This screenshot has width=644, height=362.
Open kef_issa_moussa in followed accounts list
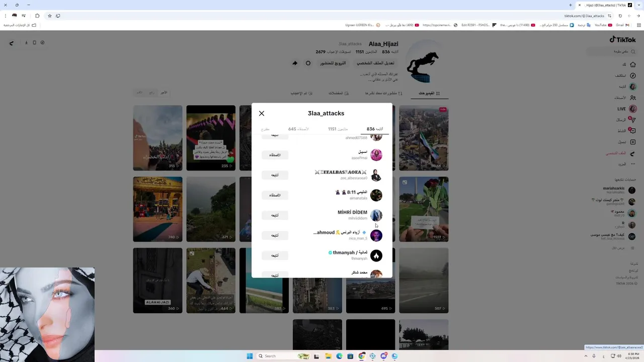tap(612, 236)
